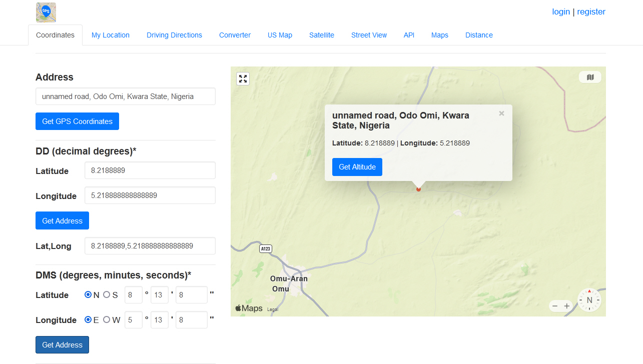Screen dimensions: 643x364
Task: Enter fullscreen map mode
Action: tap(243, 78)
